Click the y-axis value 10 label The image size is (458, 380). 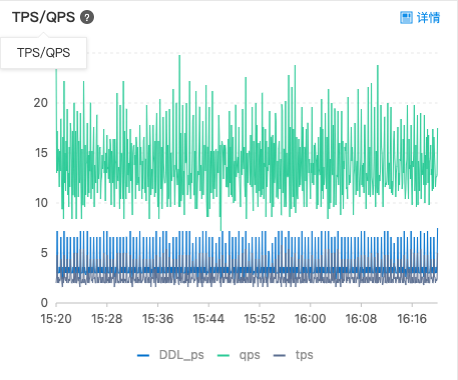click(41, 203)
